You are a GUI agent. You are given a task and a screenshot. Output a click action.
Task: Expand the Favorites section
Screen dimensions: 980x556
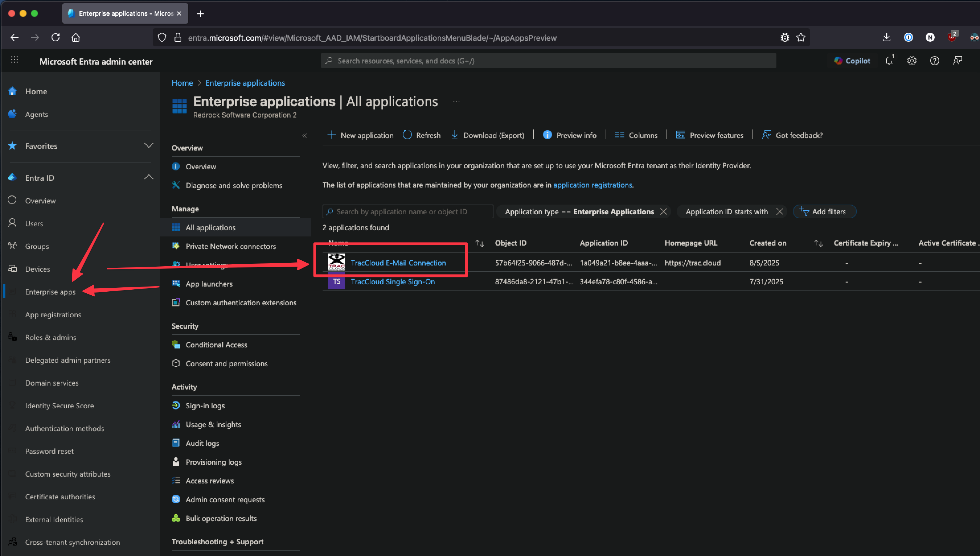click(x=149, y=145)
